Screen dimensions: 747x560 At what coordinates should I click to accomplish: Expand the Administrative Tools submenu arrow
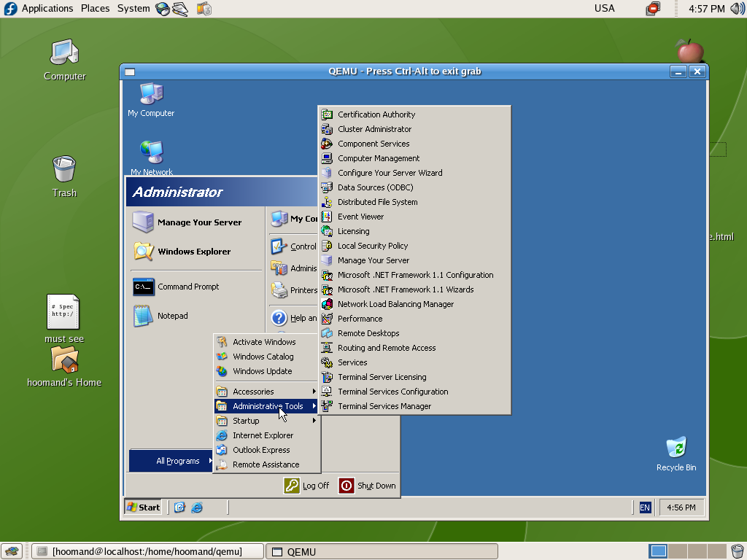[x=314, y=406]
